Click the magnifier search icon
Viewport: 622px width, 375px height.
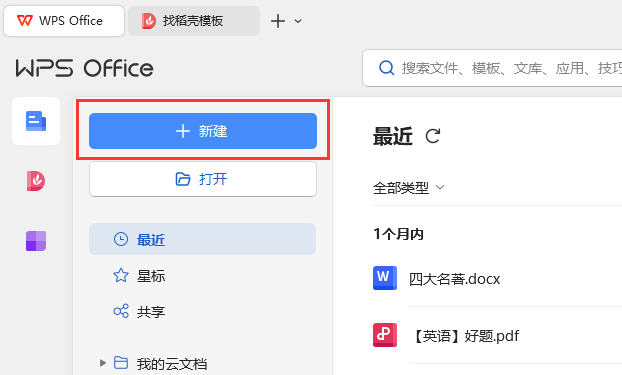click(x=386, y=68)
